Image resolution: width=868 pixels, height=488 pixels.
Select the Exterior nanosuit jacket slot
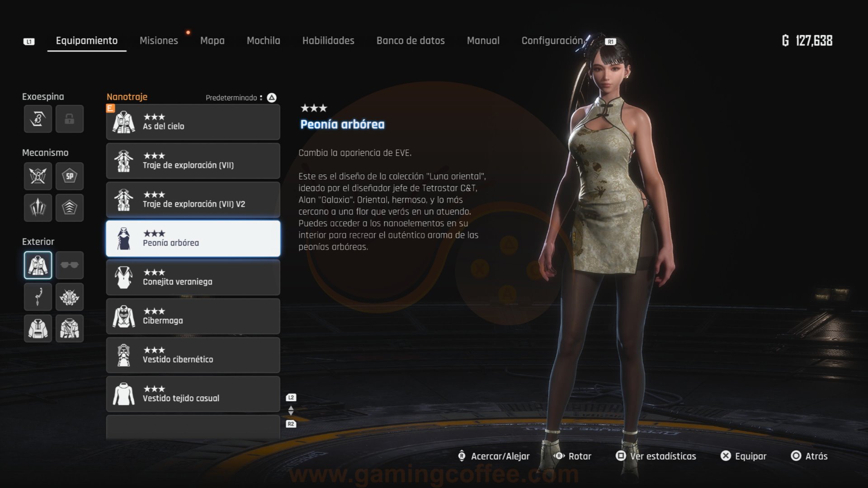point(38,265)
